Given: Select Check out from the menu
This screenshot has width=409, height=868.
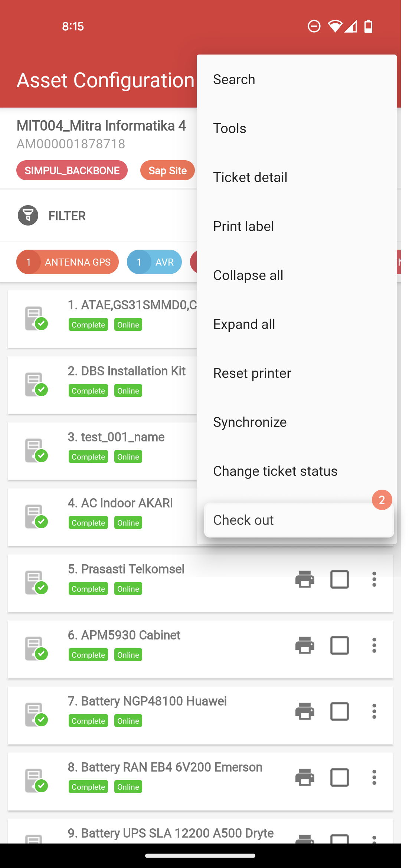Looking at the screenshot, I should (299, 520).
